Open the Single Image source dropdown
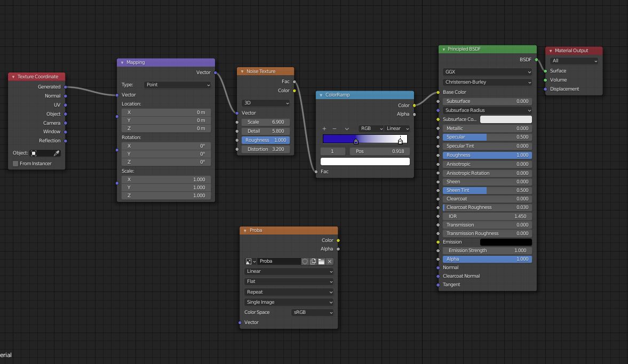The image size is (628, 364). coord(289,302)
